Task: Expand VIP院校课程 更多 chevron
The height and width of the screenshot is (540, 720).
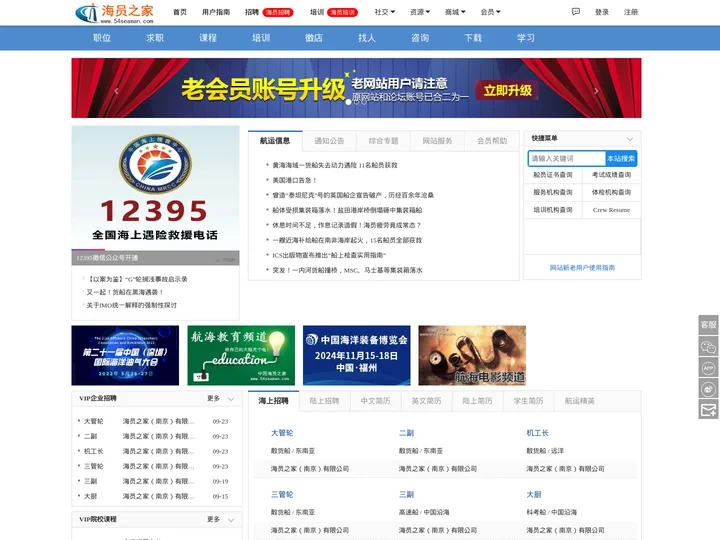Action: tap(231, 519)
